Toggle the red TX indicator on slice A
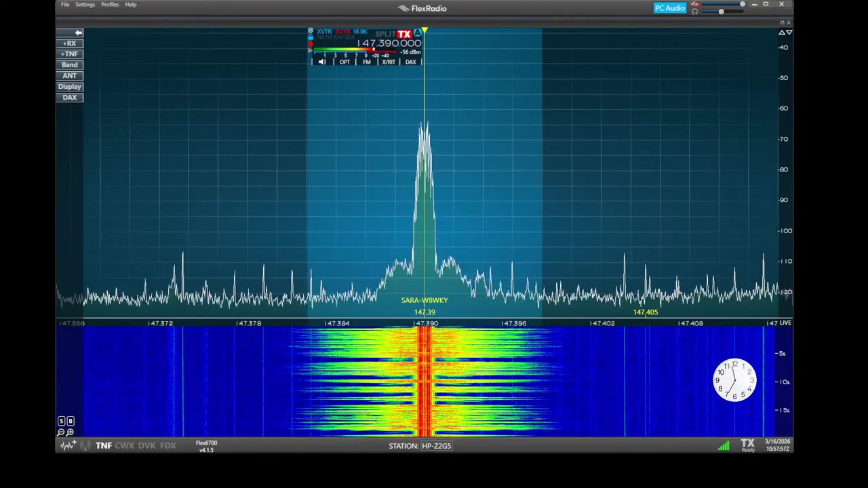Viewport: 868px width, 488px height. pyautogui.click(x=404, y=34)
